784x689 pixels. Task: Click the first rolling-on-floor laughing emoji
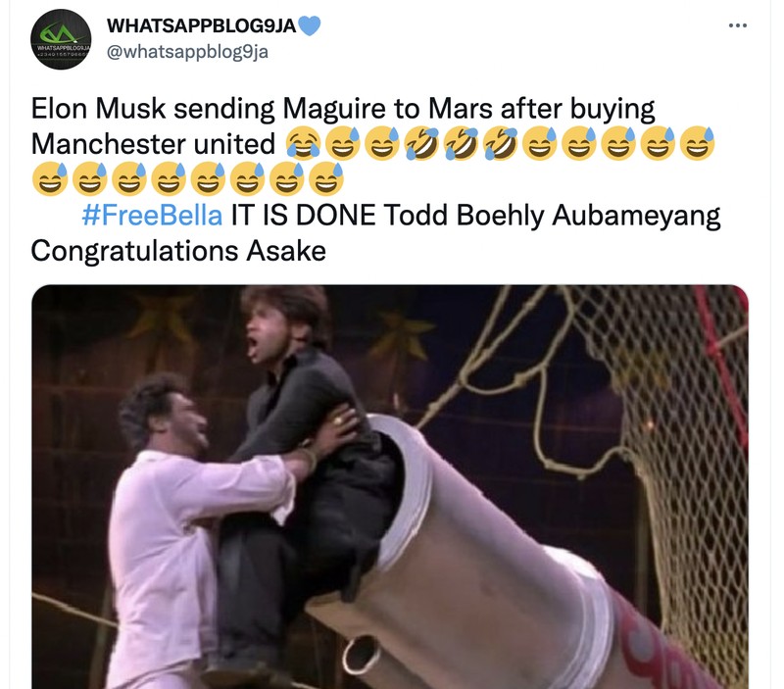421,143
